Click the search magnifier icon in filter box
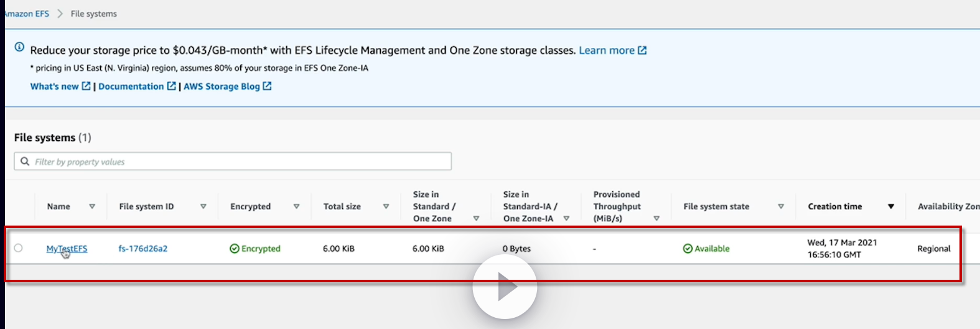This screenshot has height=329, width=980. tap(25, 161)
